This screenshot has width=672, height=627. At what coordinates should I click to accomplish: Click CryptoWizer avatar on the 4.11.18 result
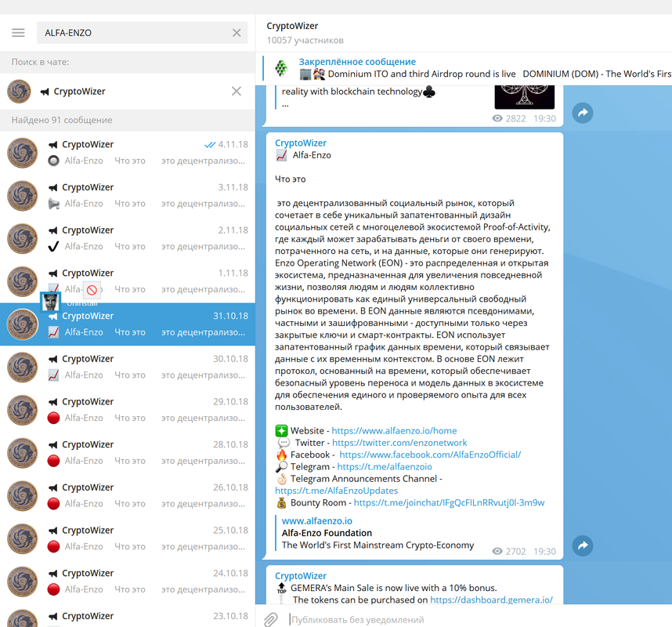(23, 153)
